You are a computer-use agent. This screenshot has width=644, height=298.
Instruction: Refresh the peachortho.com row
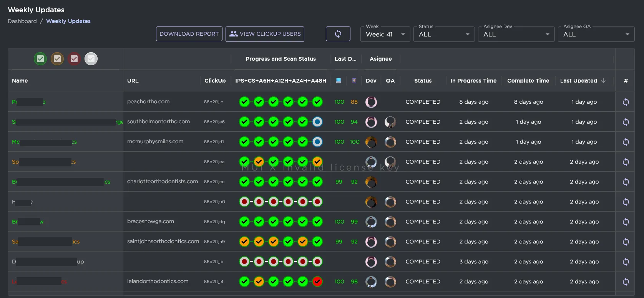(626, 102)
